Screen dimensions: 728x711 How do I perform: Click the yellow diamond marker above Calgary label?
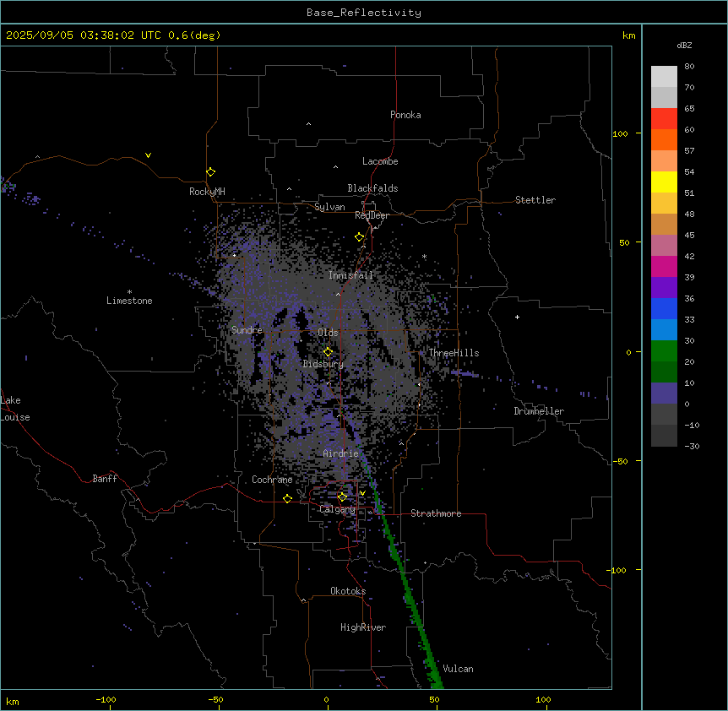342,497
